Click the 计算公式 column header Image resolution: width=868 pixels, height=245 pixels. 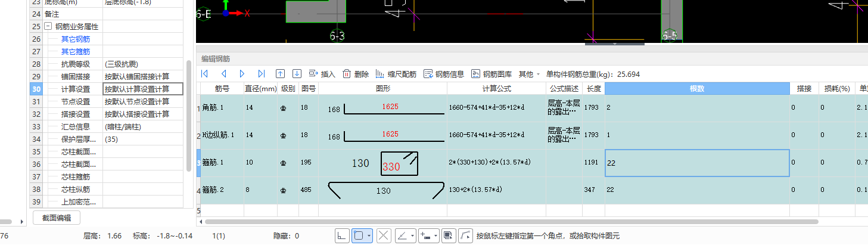coord(497,88)
